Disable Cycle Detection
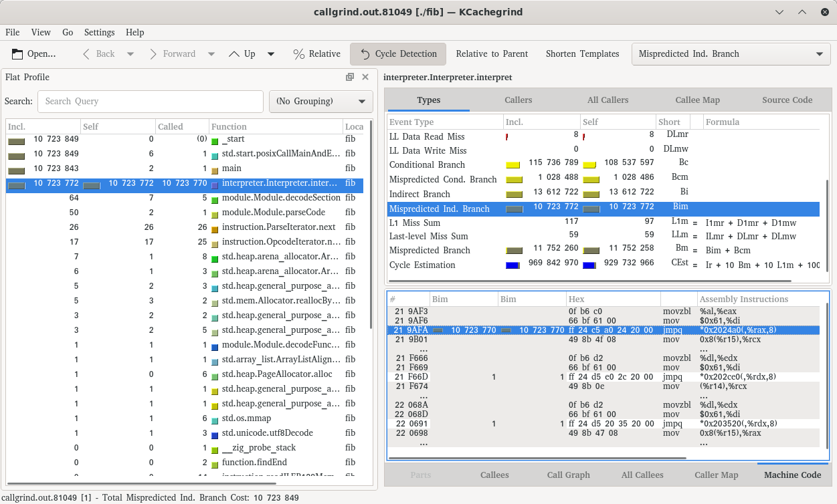 [398, 54]
